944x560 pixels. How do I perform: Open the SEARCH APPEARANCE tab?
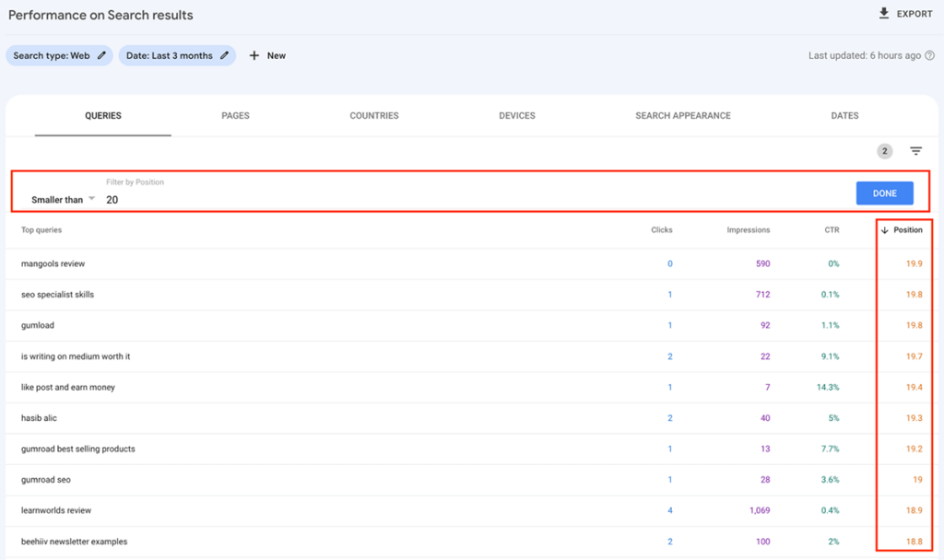pos(682,116)
